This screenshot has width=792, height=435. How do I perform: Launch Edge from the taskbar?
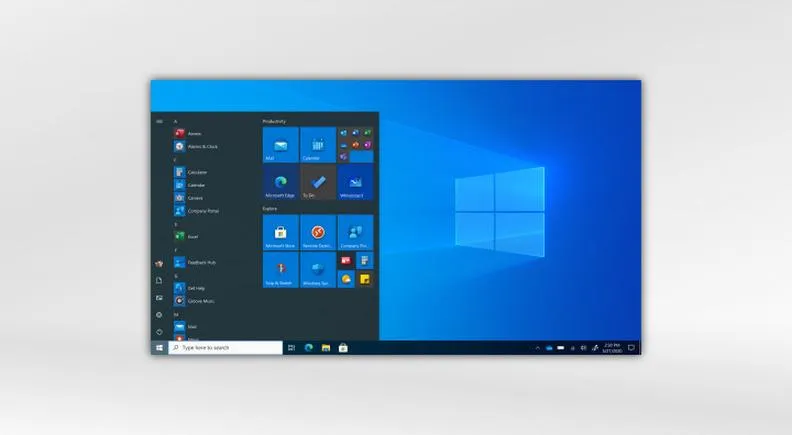point(309,348)
